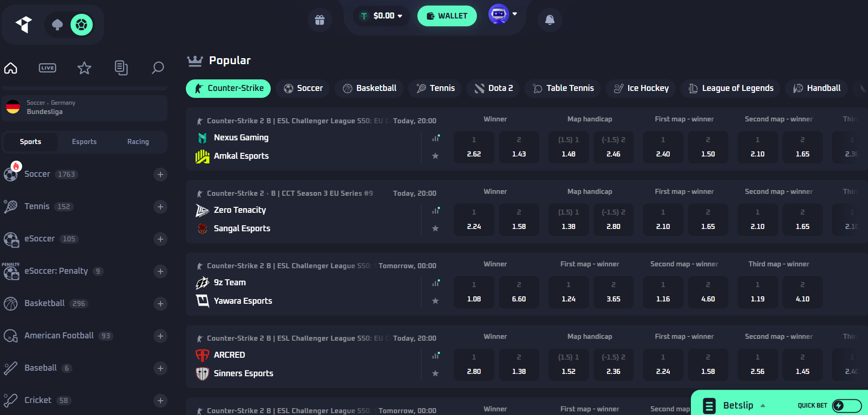Go to the home icon

[x=11, y=68]
